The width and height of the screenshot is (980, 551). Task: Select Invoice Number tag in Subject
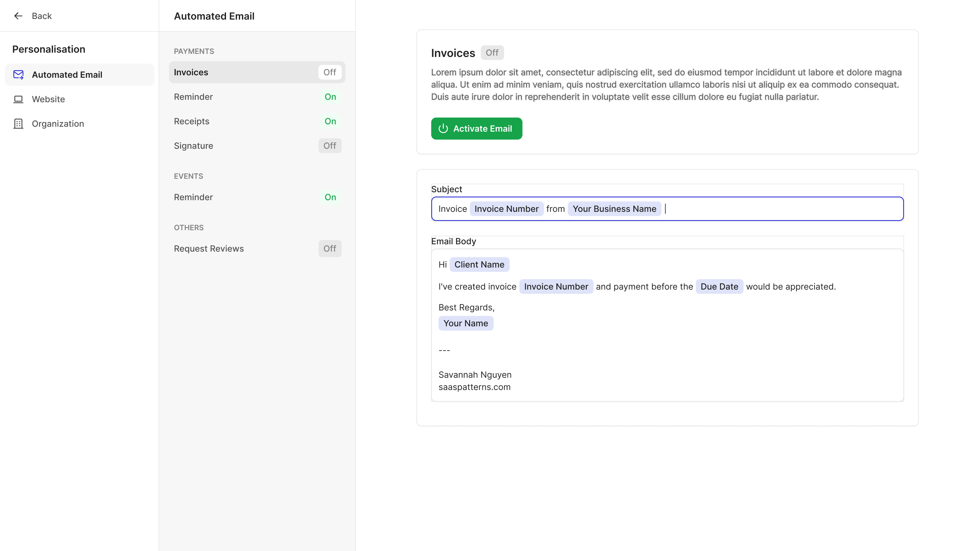506,209
